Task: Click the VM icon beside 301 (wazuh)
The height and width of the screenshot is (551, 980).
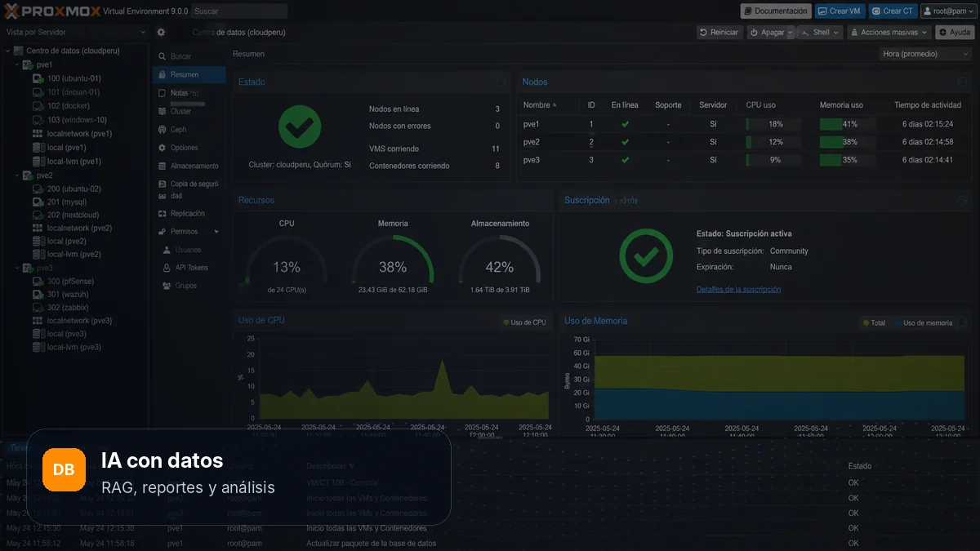Action: (x=38, y=295)
